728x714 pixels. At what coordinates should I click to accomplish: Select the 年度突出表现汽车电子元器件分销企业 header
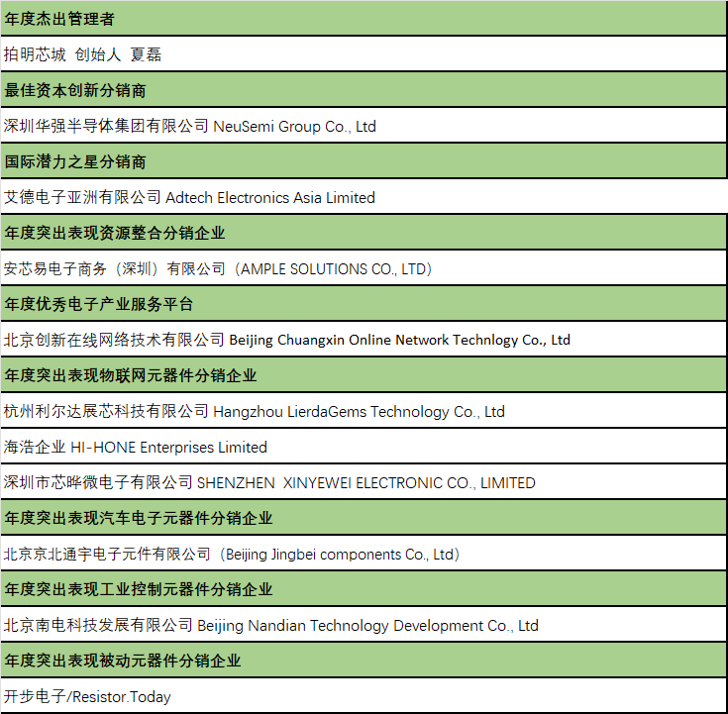tap(364, 518)
